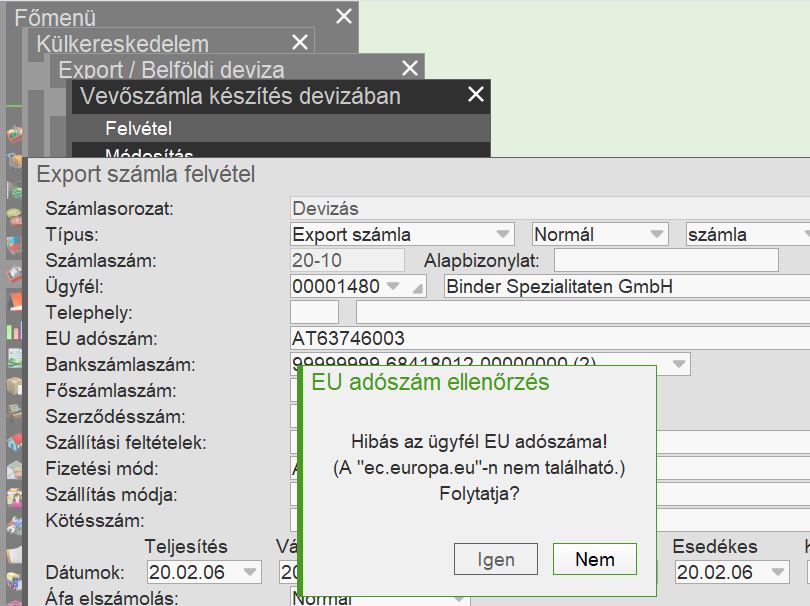Click the EU adószám input field
The width and height of the screenshot is (810, 606).
[550, 338]
